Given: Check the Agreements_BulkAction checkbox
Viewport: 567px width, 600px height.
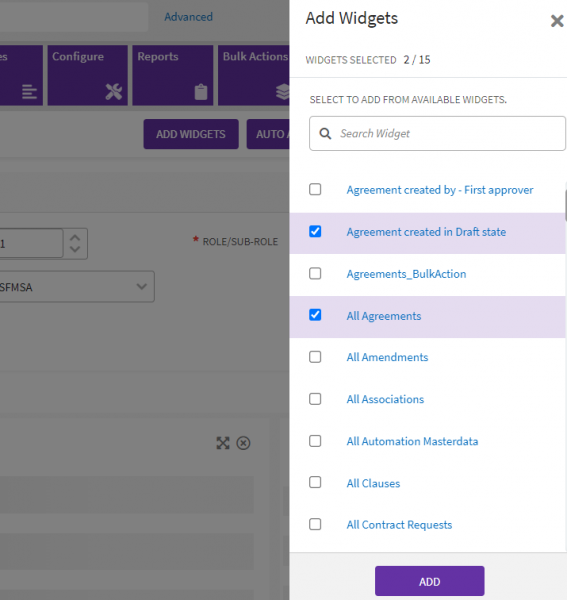Looking at the screenshot, I should 315,274.
